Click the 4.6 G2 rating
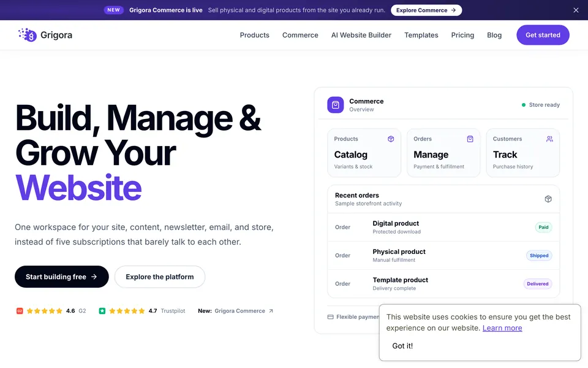Screen dimensions: 588x368 tap(51, 311)
